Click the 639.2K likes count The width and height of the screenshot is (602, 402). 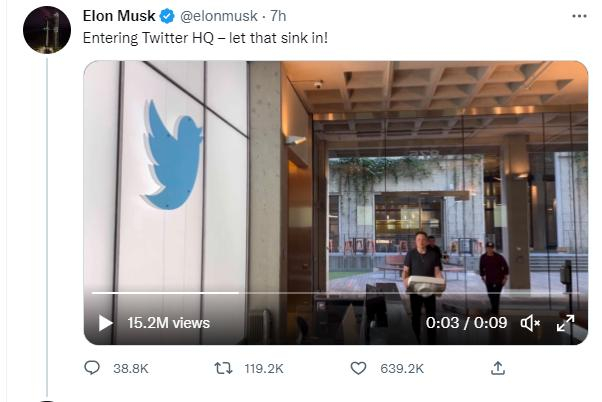(x=402, y=369)
